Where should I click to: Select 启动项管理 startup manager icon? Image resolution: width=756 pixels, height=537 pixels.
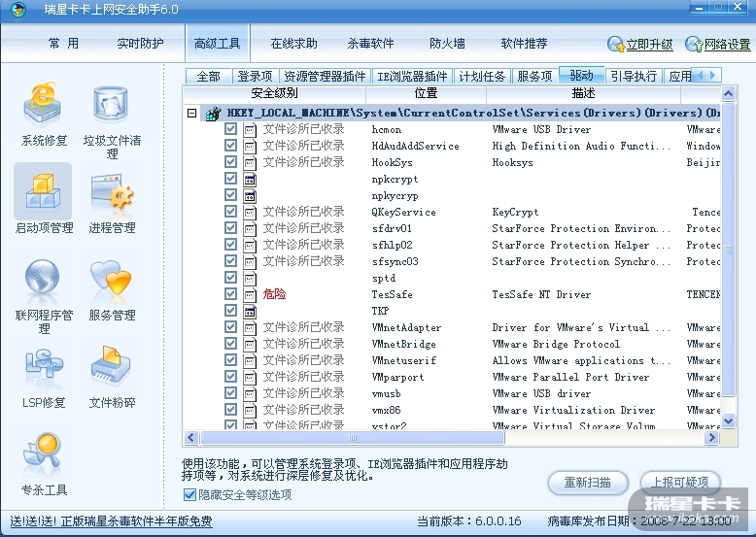click(43, 192)
